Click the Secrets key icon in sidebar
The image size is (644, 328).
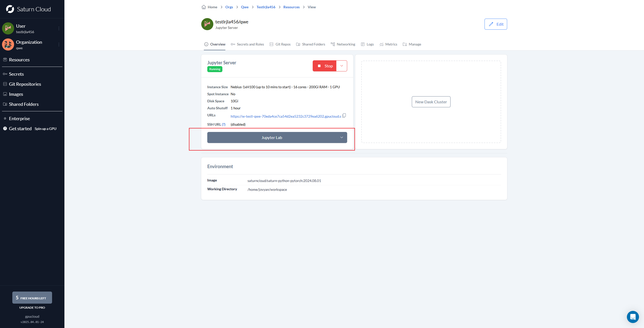pos(5,74)
